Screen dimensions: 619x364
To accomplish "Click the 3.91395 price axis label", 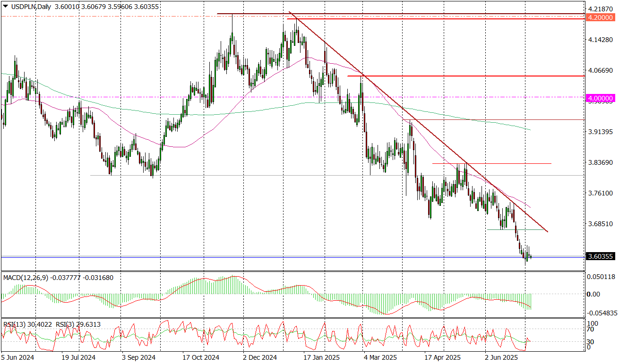I will coord(600,132).
